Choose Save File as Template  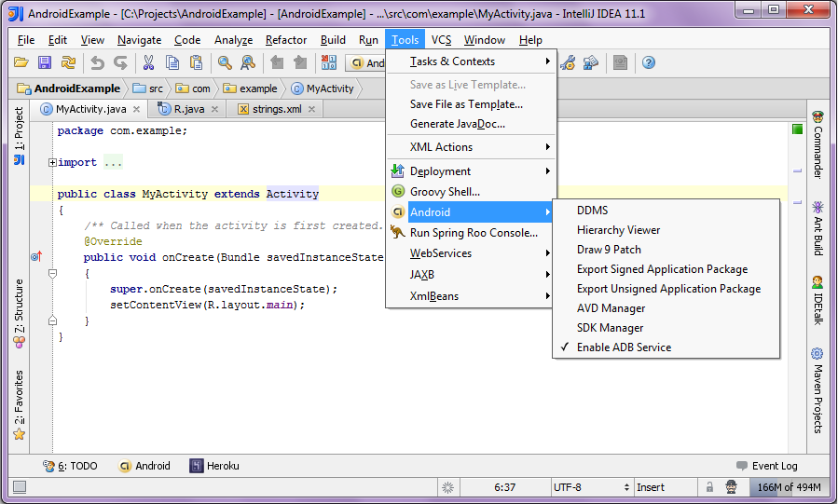471,104
